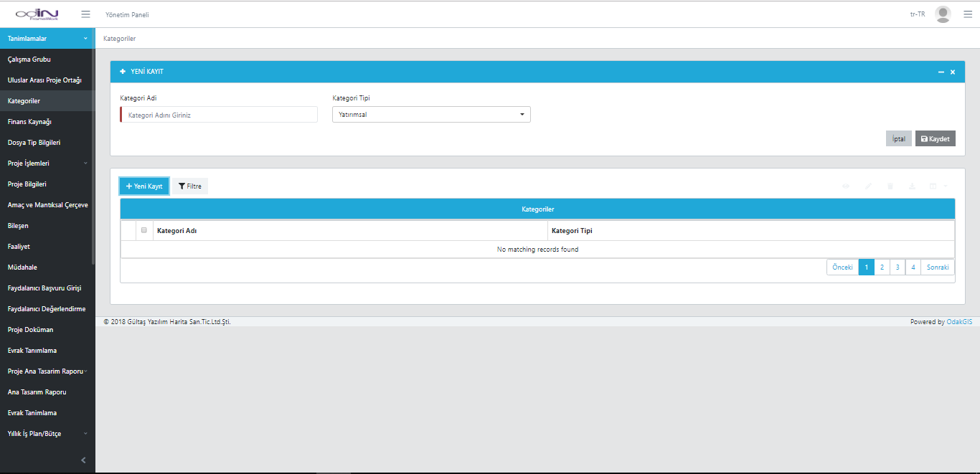Click the Kaydet save button
The width and height of the screenshot is (980, 474).
pyautogui.click(x=935, y=139)
